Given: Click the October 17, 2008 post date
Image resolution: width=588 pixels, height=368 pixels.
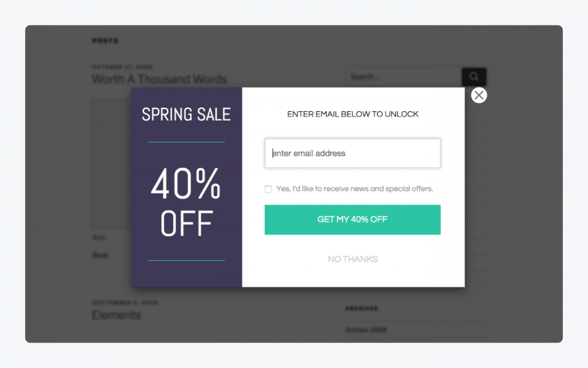Looking at the screenshot, I should coord(122,67).
